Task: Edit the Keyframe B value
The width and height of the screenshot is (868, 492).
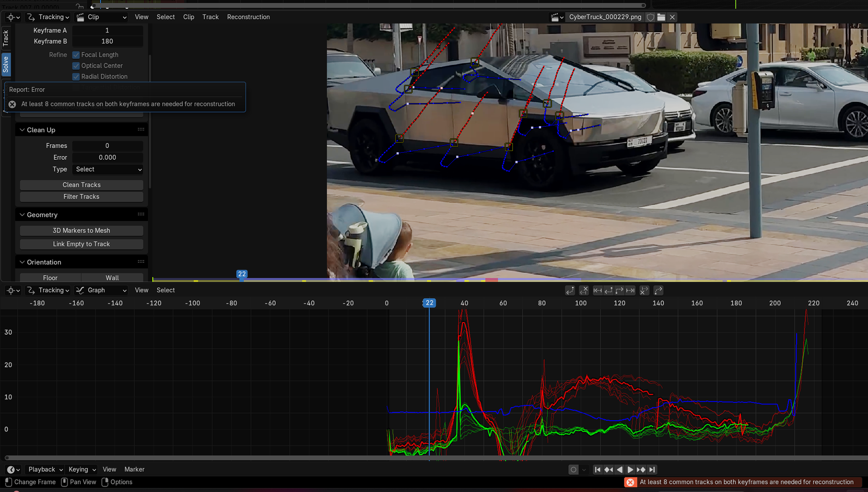Action: coord(107,41)
